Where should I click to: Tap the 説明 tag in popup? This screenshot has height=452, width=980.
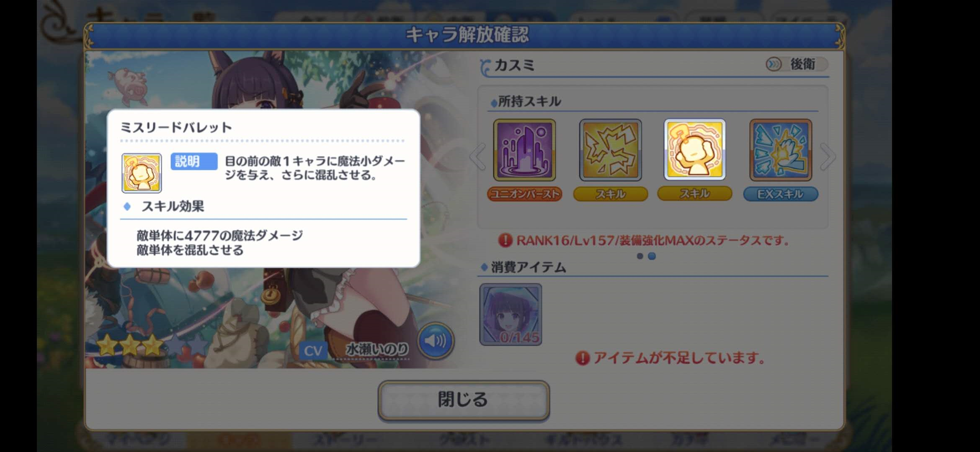(194, 161)
